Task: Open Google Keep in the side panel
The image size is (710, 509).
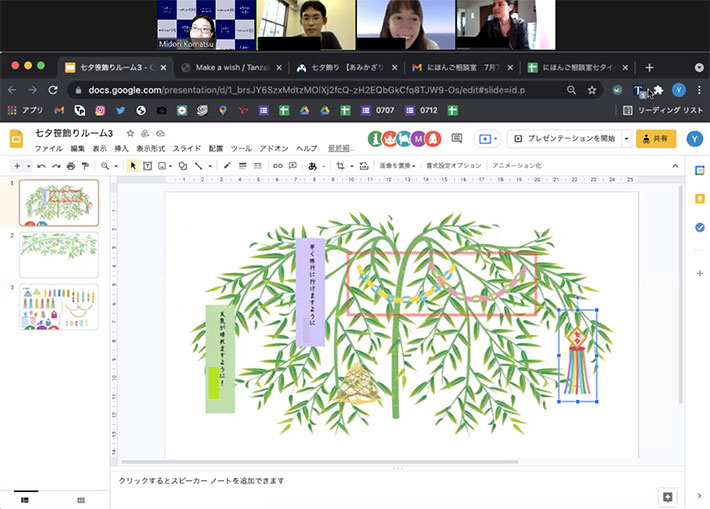Action: click(699, 199)
